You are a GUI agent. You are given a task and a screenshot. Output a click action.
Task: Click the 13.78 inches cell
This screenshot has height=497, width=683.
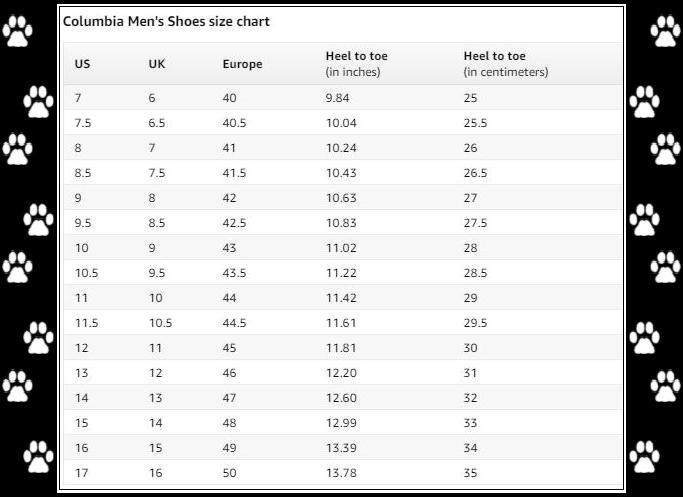341,473
